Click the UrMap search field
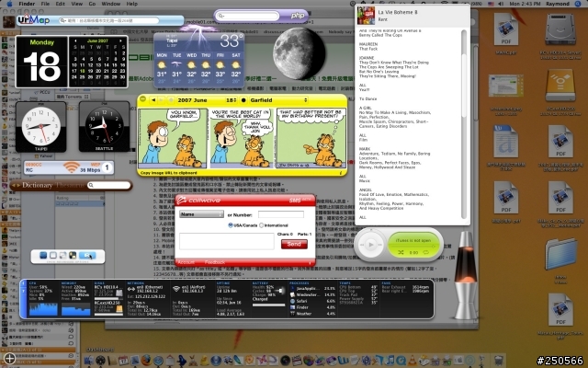588x368 pixels. tap(108, 20)
